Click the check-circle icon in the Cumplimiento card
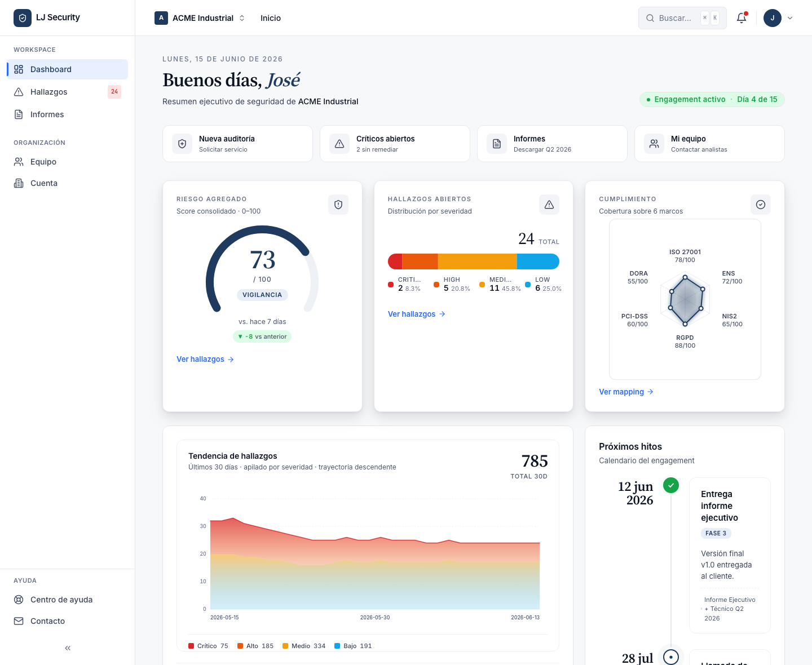The height and width of the screenshot is (665, 812). coord(761,205)
